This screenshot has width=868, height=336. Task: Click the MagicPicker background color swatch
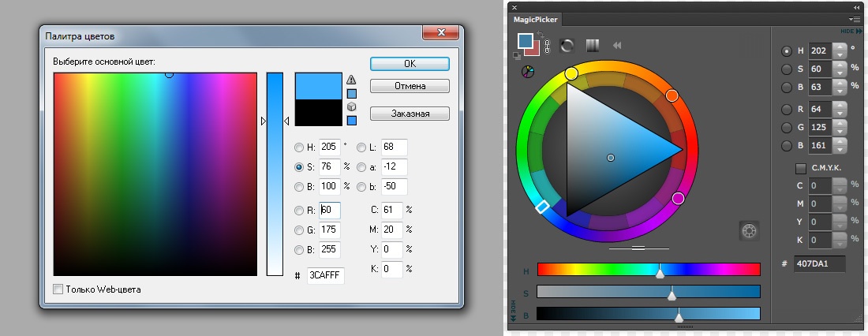click(x=535, y=50)
